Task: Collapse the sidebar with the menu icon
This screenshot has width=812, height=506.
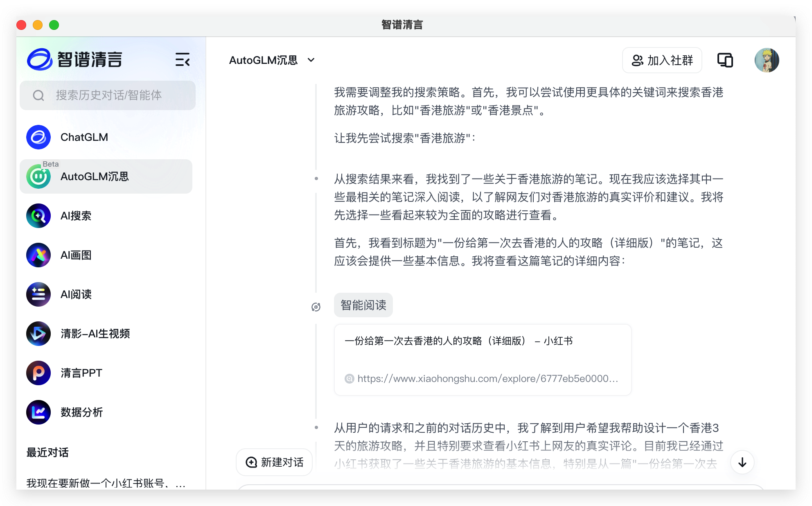Action: pos(183,60)
